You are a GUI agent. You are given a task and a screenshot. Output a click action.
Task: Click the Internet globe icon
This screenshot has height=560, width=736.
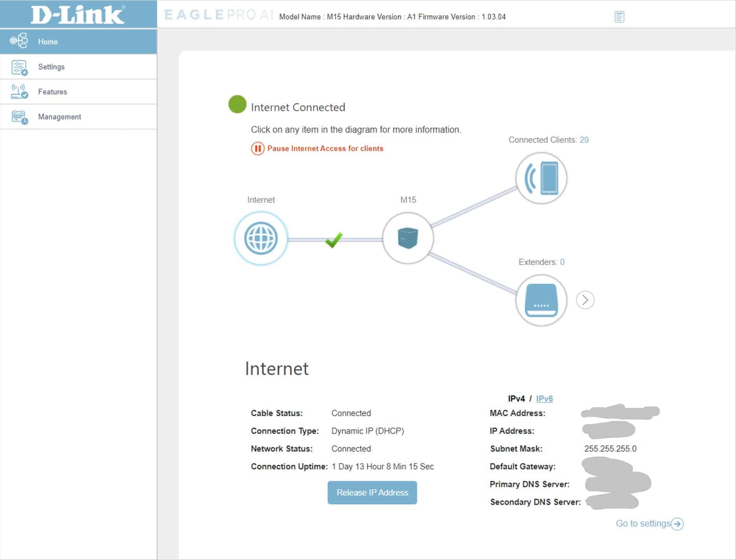(261, 238)
